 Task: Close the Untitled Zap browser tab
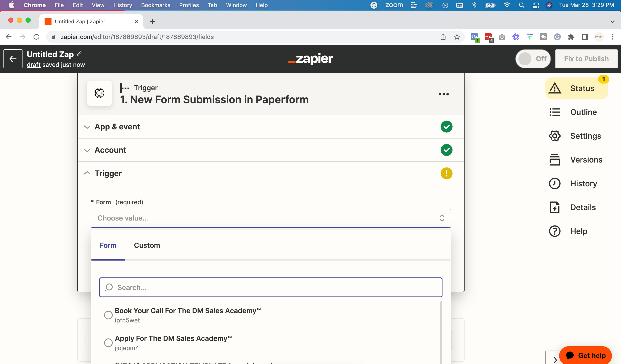(x=136, y=22)
